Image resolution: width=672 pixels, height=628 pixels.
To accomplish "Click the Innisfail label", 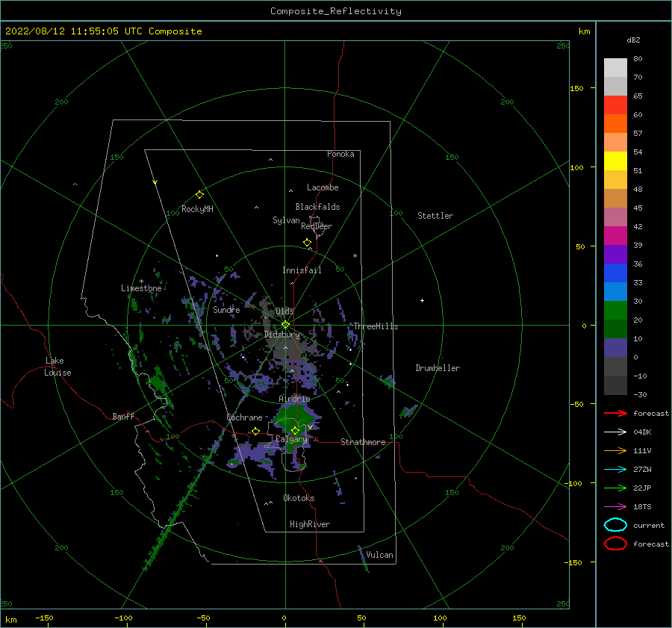I will (x=302, y=270).
